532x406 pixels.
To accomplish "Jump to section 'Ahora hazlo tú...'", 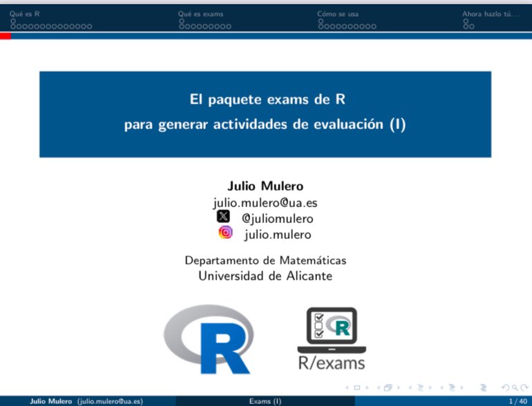I will pos(491,14).
